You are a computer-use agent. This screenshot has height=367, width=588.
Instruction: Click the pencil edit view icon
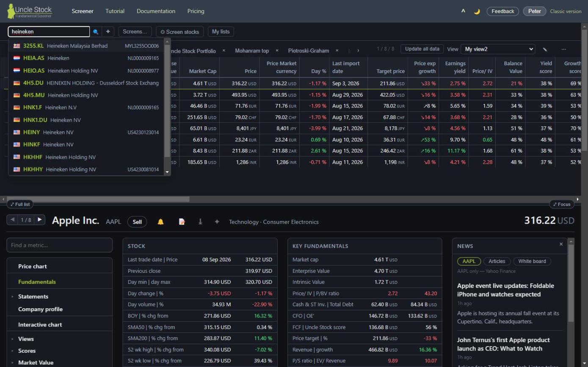click(545, 49)
